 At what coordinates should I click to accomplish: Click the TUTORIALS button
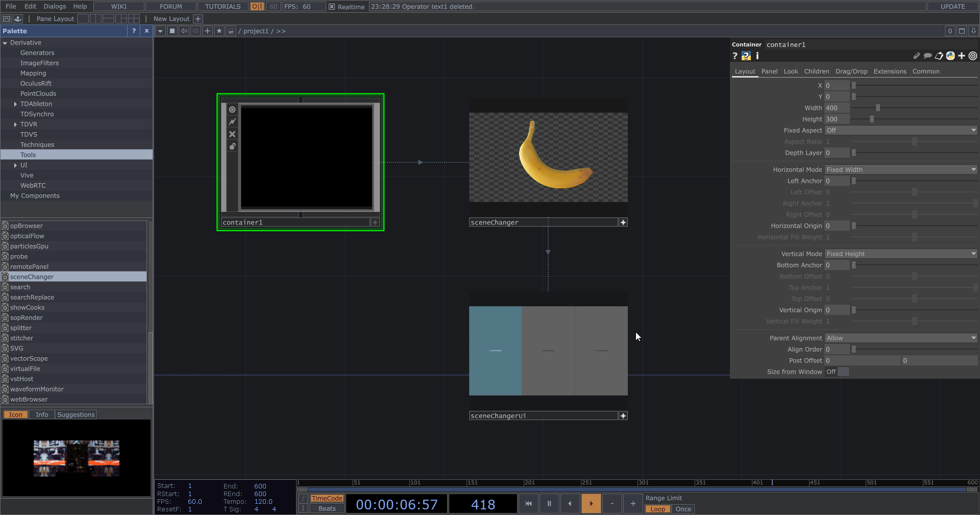(223, 7)
